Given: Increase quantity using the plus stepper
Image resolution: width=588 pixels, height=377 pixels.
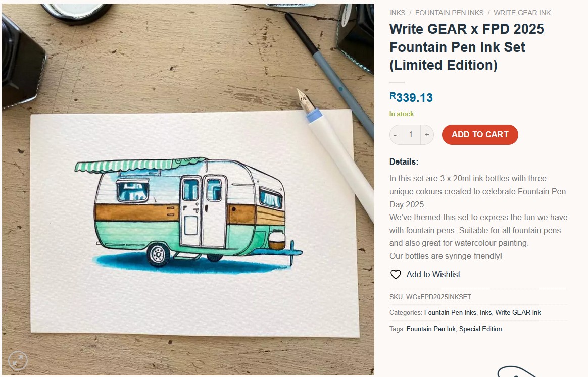Looking at the screenshot, I should [x=426, y=134].
